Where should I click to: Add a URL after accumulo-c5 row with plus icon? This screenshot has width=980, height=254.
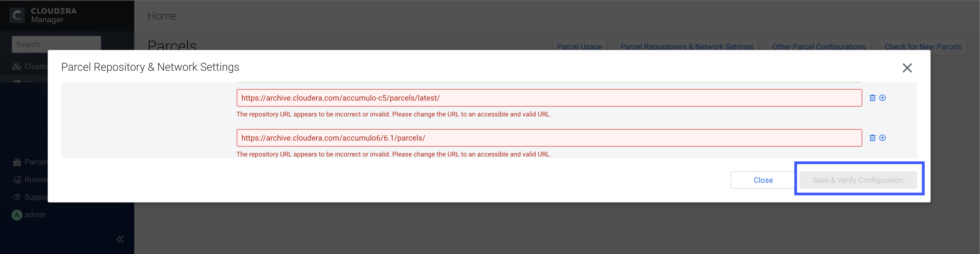[x=882, y=98]
